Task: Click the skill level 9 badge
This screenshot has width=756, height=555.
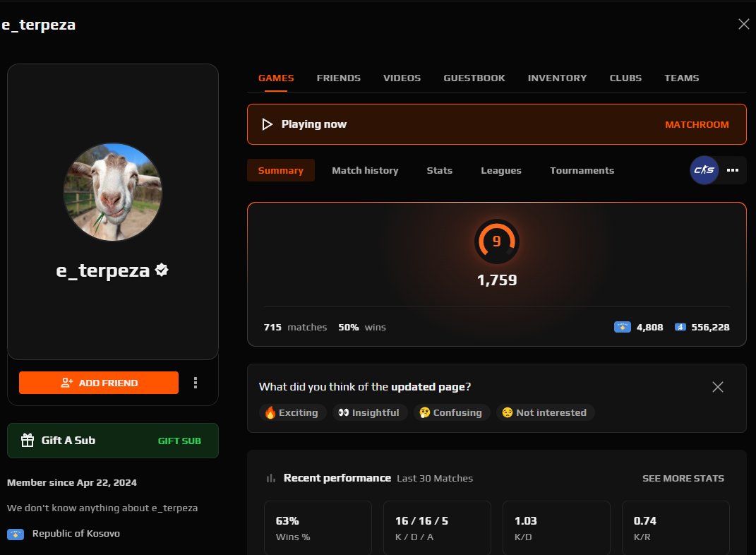Action: pos(497,241)
